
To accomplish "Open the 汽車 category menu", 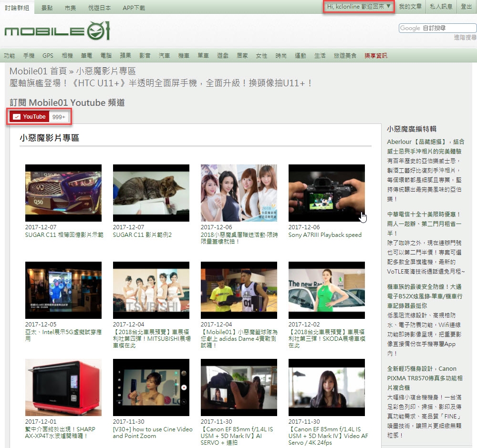I will tap(164, 56).
